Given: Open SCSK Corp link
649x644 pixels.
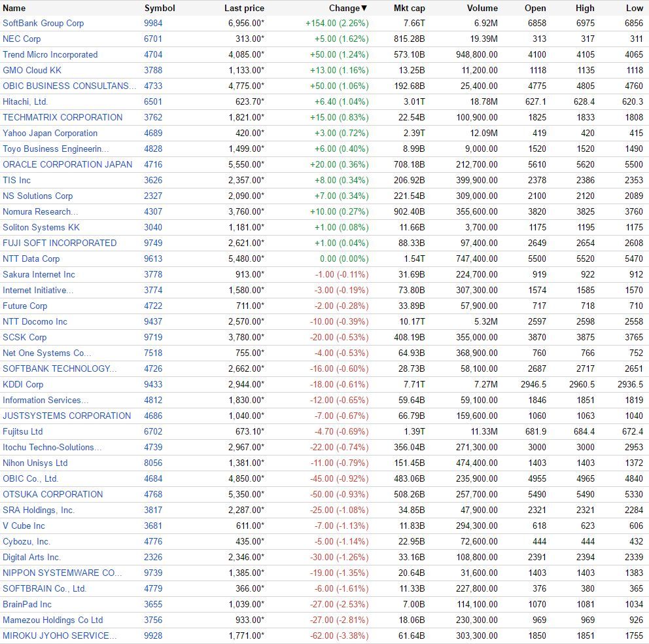Looking at the screenshot, I should [24, 338].
